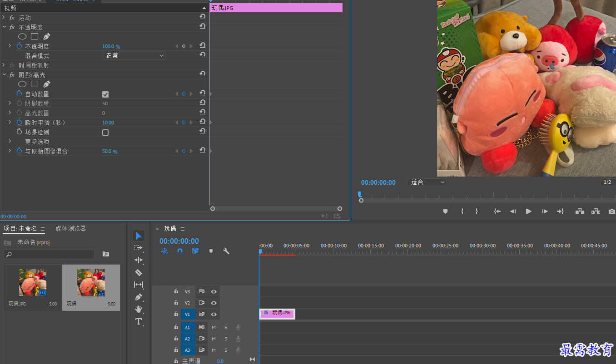Select the Selection arrow tool
Viewport: 616px width, 364px height.
[x=139, y=236]
